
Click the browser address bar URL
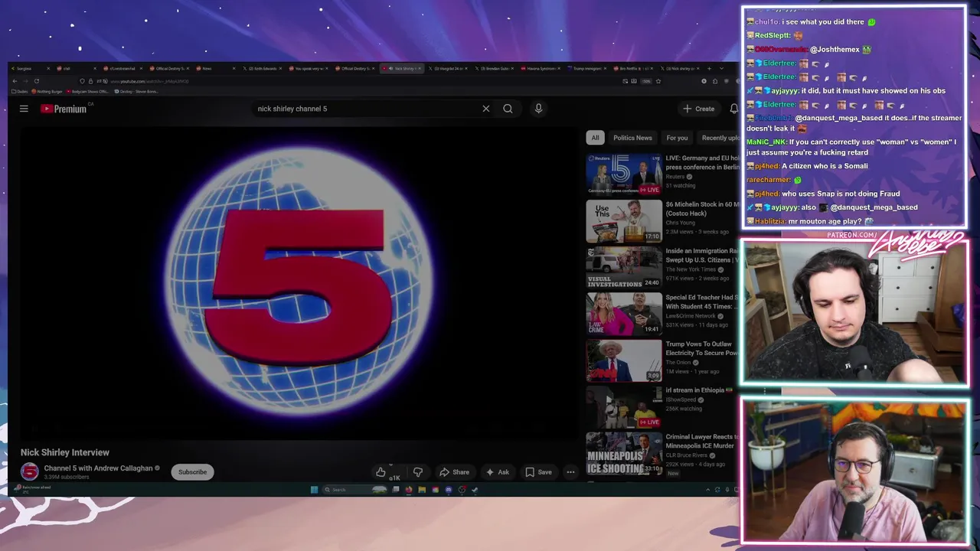[x=150, y=81]
